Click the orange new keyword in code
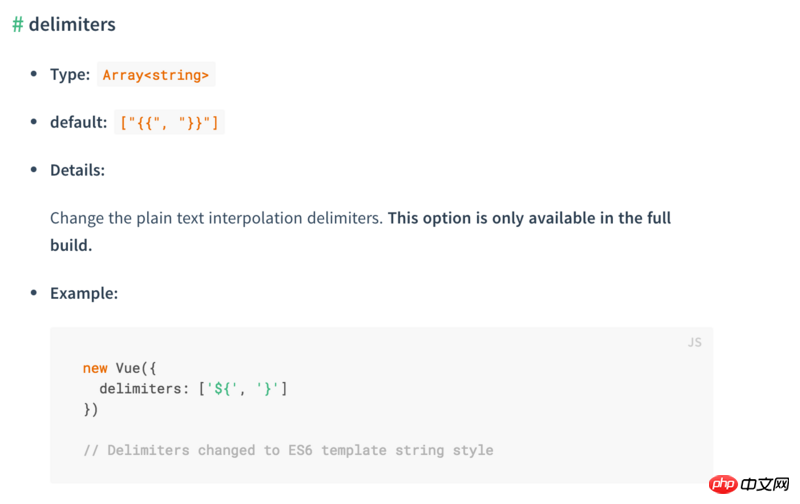 tap(95, 368)
